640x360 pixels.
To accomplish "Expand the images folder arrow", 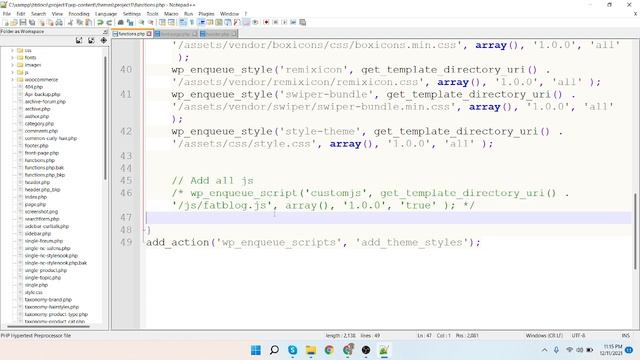I will coord(12,65).
